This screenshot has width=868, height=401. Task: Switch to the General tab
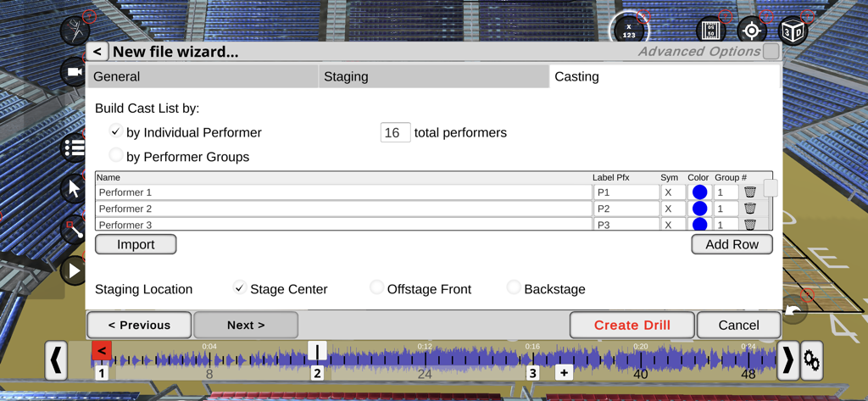[x=203, y=76]
